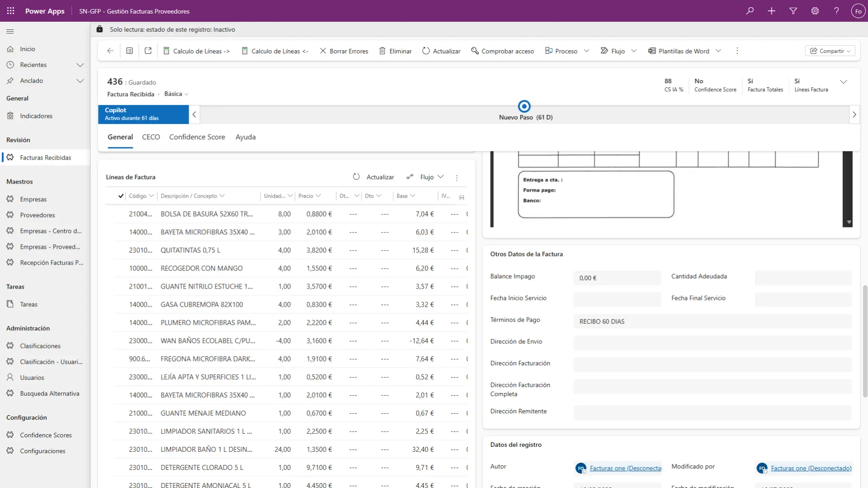The width and height of the screenshot is (868, 488).
Task: Open the Confidence Score tab
Action: (197, 137)
